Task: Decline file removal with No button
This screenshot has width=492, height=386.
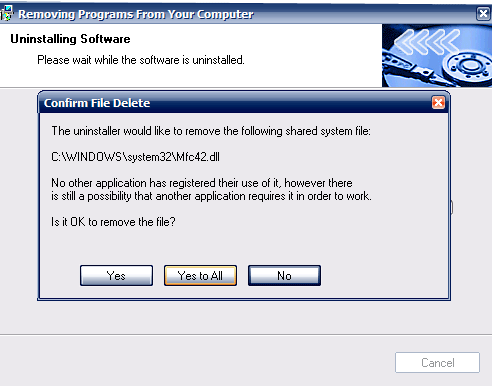Action: [x=284, y=276]
